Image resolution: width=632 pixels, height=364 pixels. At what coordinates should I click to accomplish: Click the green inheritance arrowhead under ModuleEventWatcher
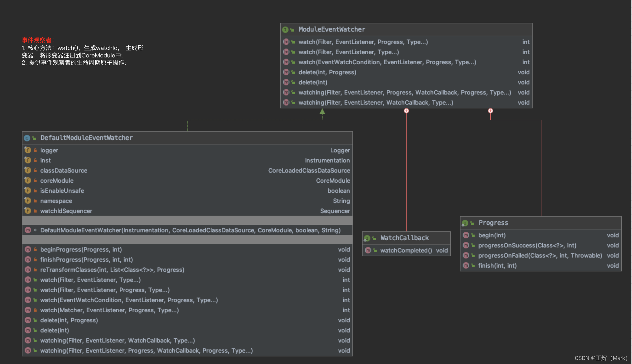(x=322, y=111)
